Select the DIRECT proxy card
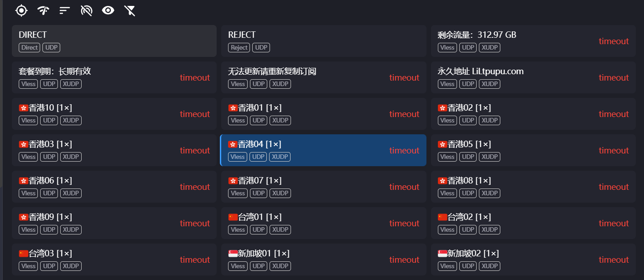 (x=114, y=41)
